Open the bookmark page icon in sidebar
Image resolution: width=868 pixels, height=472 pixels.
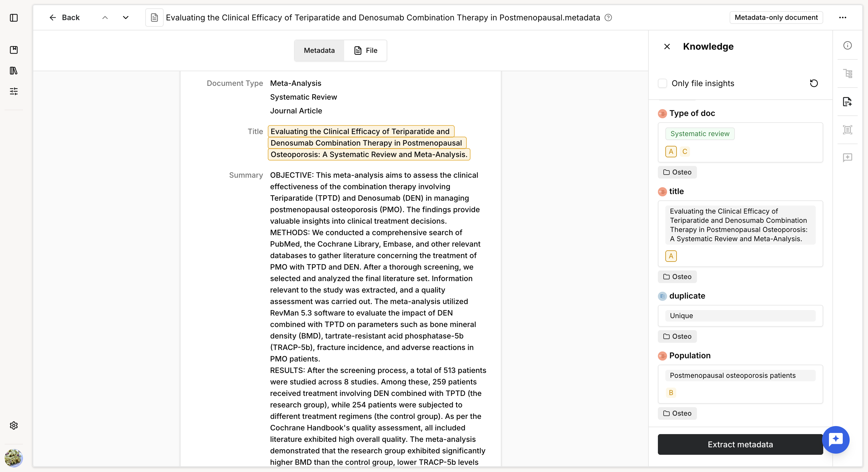[14, 50]
